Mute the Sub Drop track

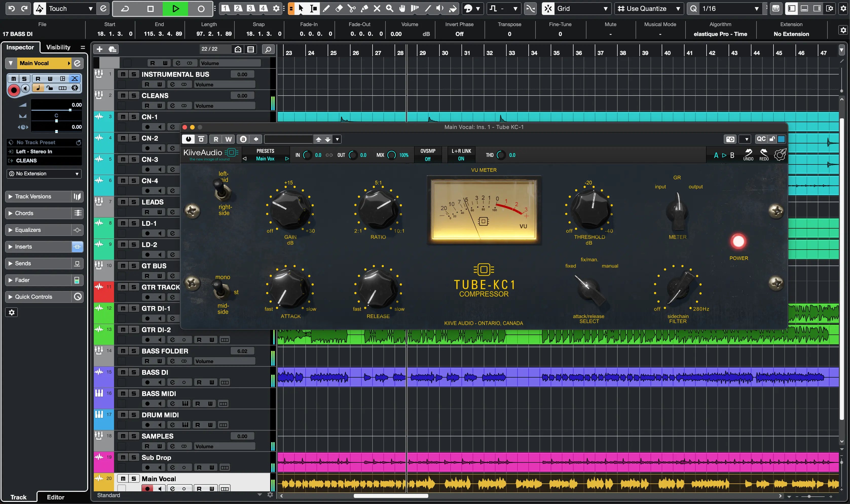pos(123,457)
